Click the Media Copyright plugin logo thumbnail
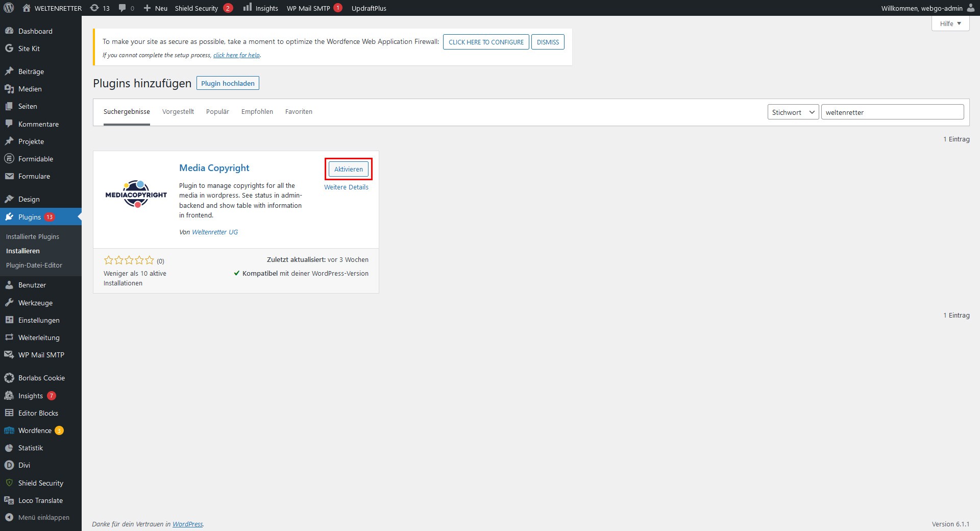Screen dimensions: 980x531 (136, 194)
